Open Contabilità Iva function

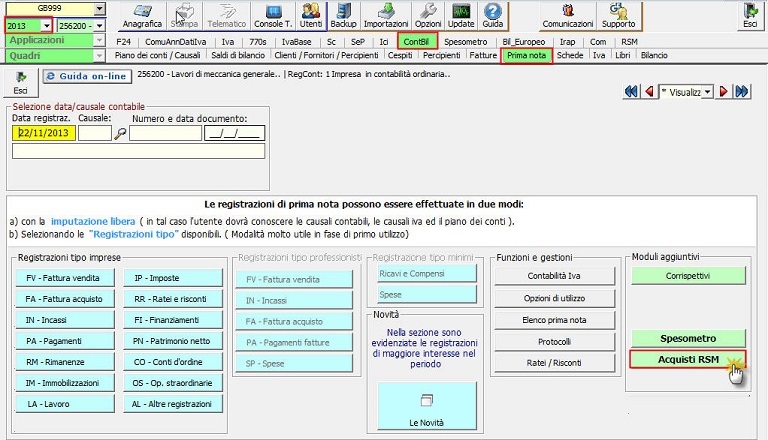(x=554, y=276)
